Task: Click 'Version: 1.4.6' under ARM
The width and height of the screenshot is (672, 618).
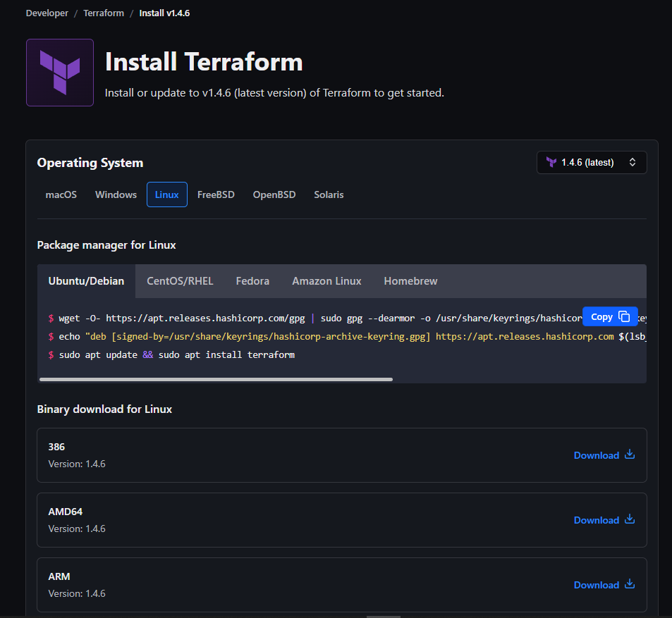Action: coord(77,593)
